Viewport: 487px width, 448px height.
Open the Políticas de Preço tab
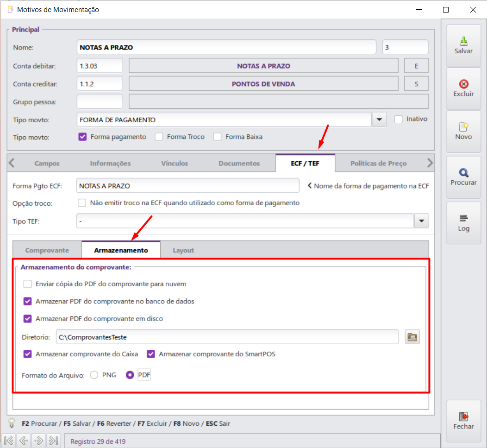tap(378, 164)
